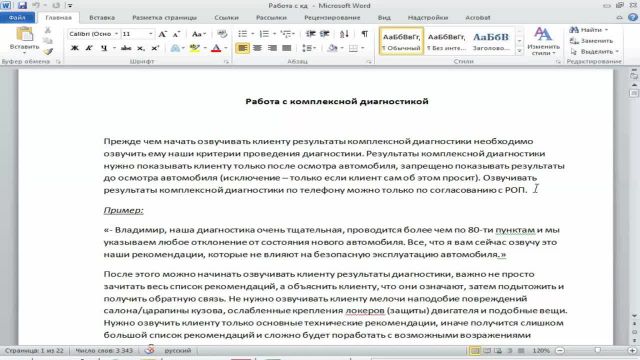
Task: Cut selection with scissors icon
Action: (x=48, y=30)
